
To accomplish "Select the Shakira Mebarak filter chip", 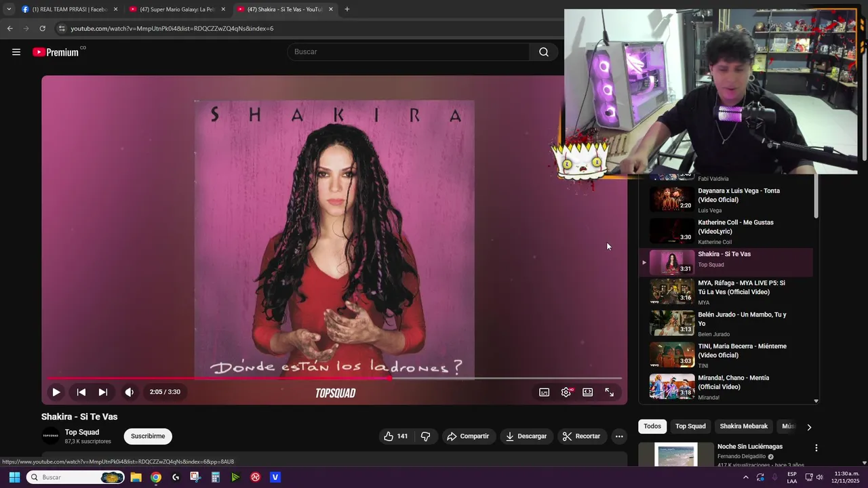I will click(x=744, y=426).
